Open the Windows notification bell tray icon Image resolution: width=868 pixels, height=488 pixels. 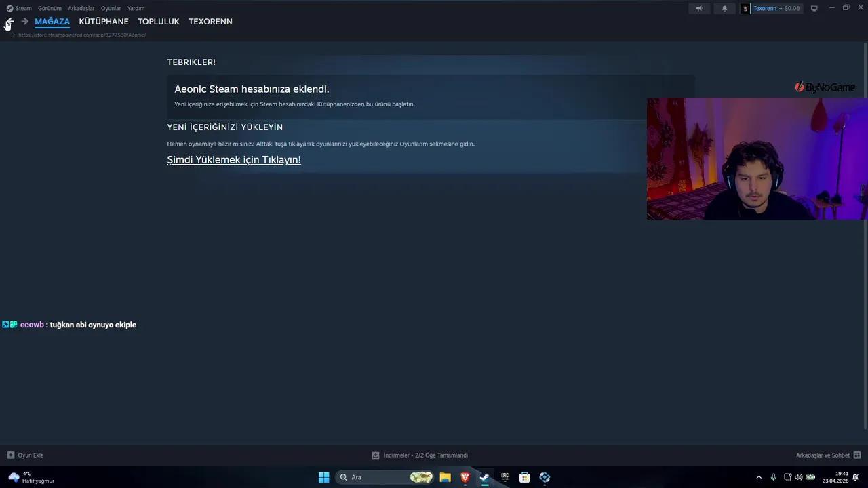(856, 477)
